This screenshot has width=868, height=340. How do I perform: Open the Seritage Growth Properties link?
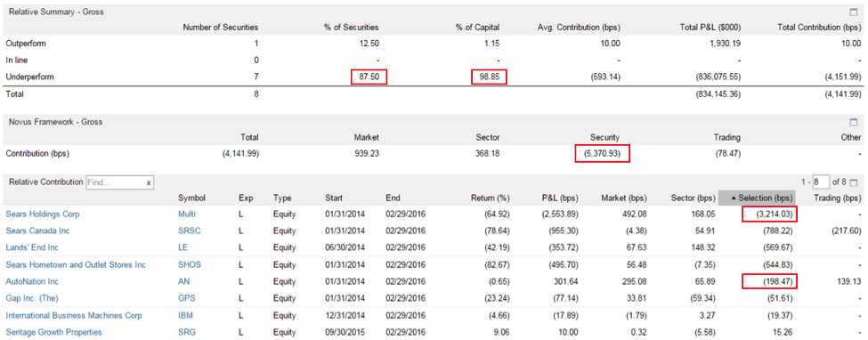point(53,332)
